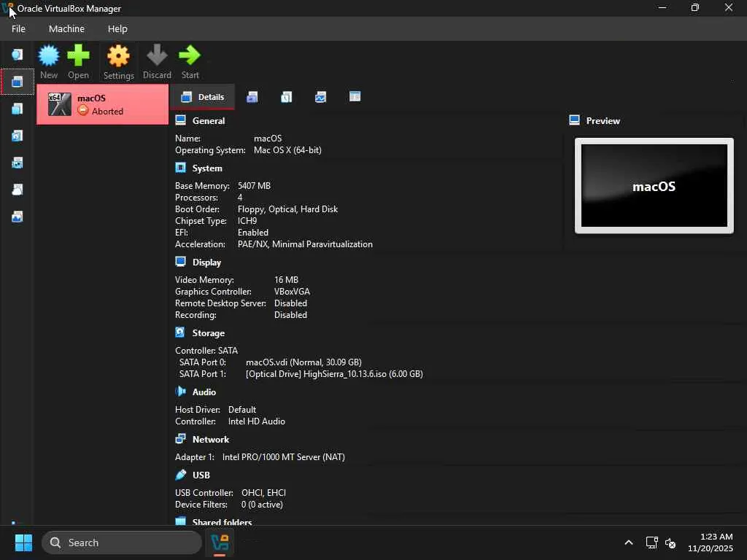Image resolution: width=747 pixels, height=560 pixels.
Task: Click Intel PRO/1000 MT Server (NAT) adapter
Action: pos(284,457)
